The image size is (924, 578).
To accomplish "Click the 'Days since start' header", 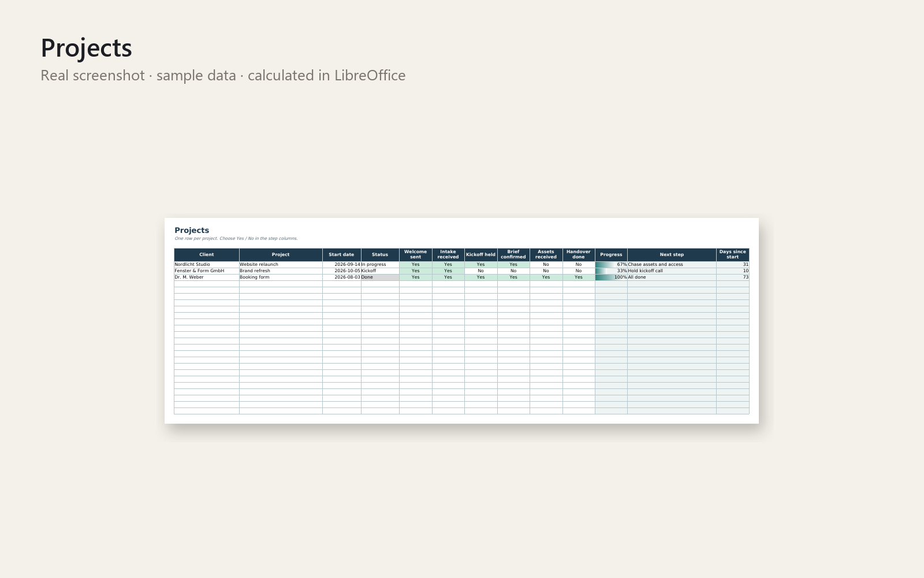I will click(733, 255).
